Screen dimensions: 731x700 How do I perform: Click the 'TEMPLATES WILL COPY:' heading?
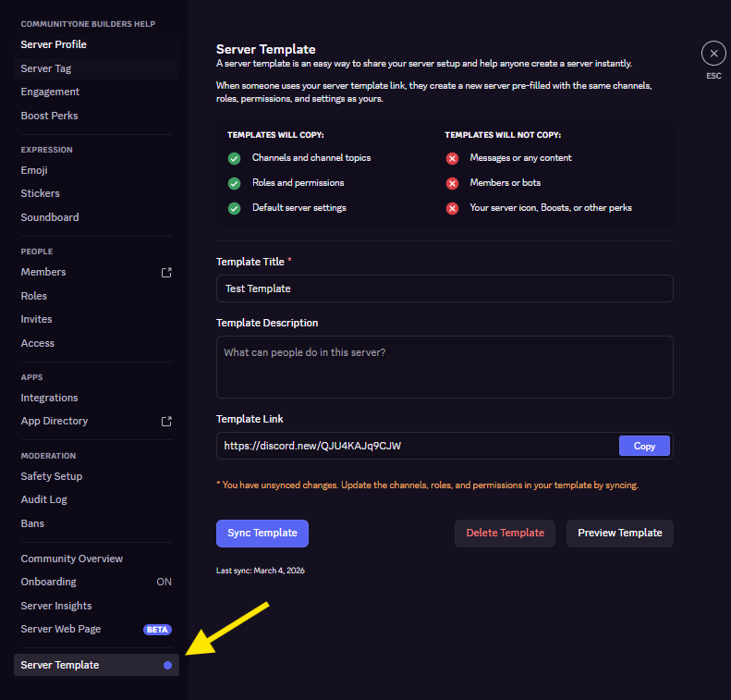(275, 135)
